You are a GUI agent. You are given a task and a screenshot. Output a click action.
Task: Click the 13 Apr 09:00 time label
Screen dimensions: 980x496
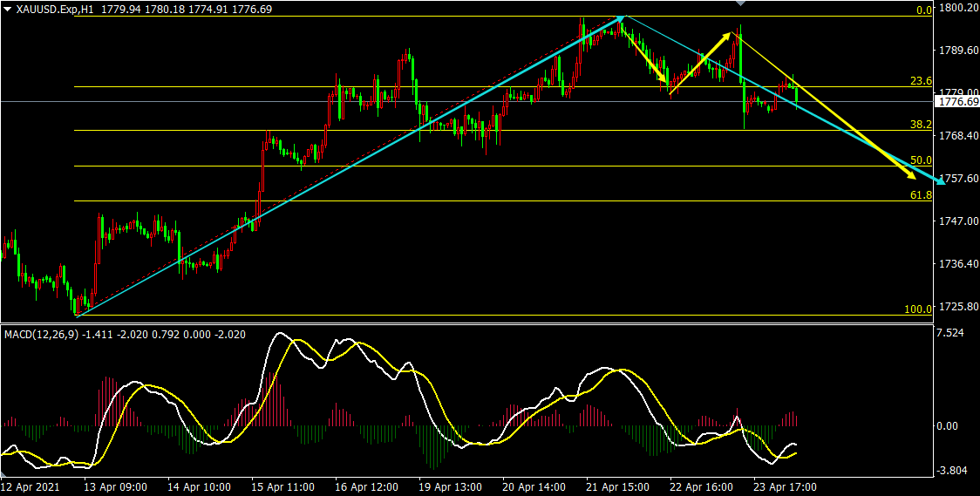click(x=115, y=487)
